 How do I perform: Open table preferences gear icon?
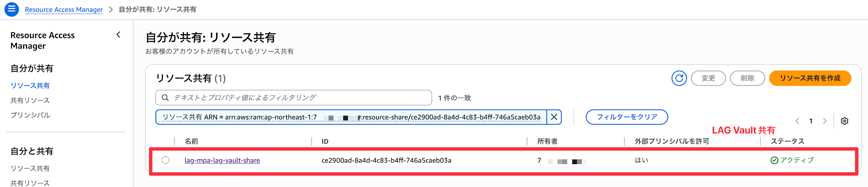pyautogui.click(x=845, y=121)
